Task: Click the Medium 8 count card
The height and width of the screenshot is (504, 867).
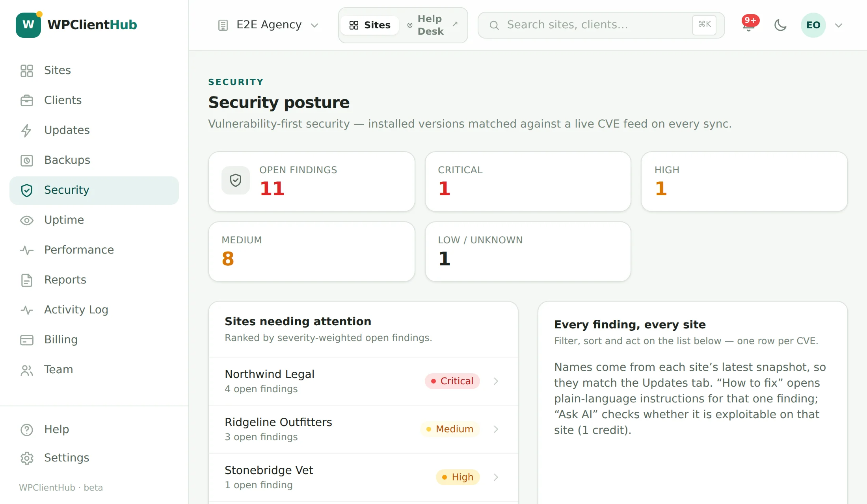Action: [x=312, y=252]
